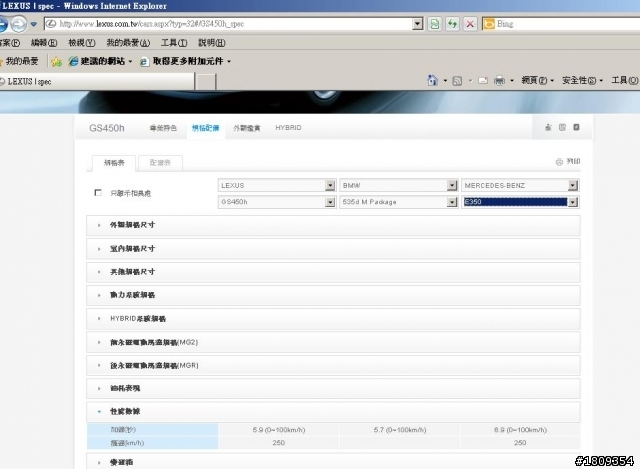Viewport: 640px width, 469px height.
Task: Select the inactive equipment table sub-tab
Action: click(160, 163)
